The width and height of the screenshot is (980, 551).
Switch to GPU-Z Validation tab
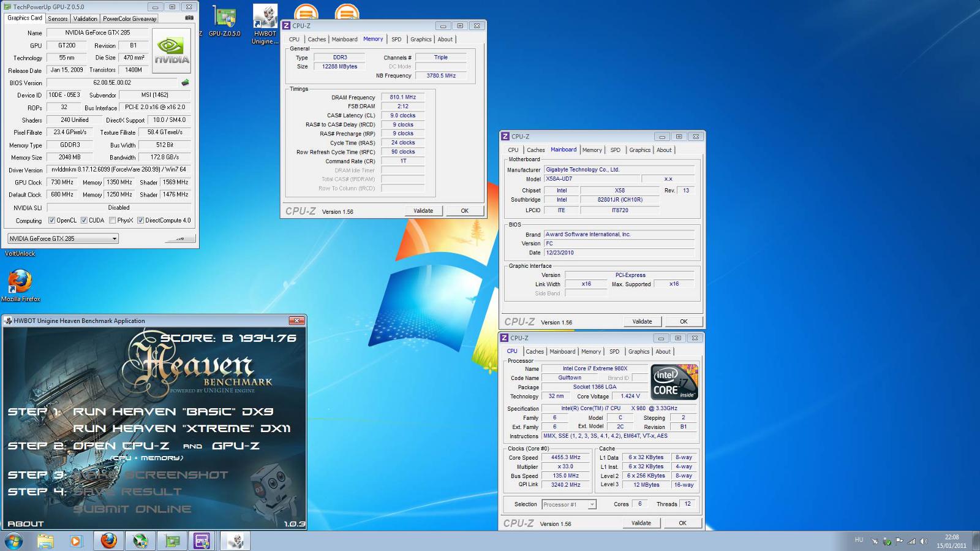[85, 18]
